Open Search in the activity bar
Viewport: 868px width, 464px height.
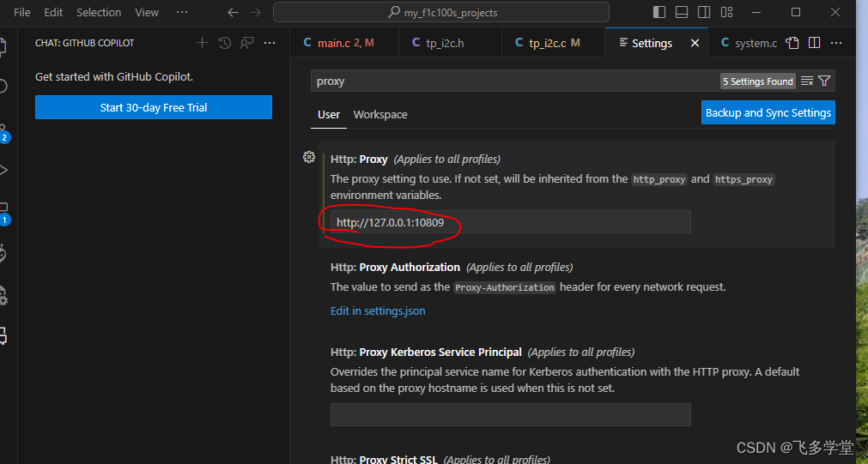tap(3, 86)
